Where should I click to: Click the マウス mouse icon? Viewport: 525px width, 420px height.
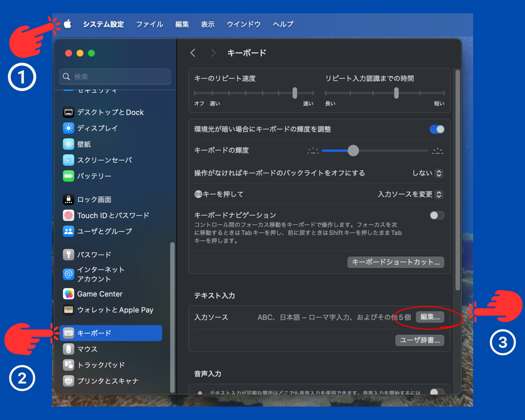point(68,349)
